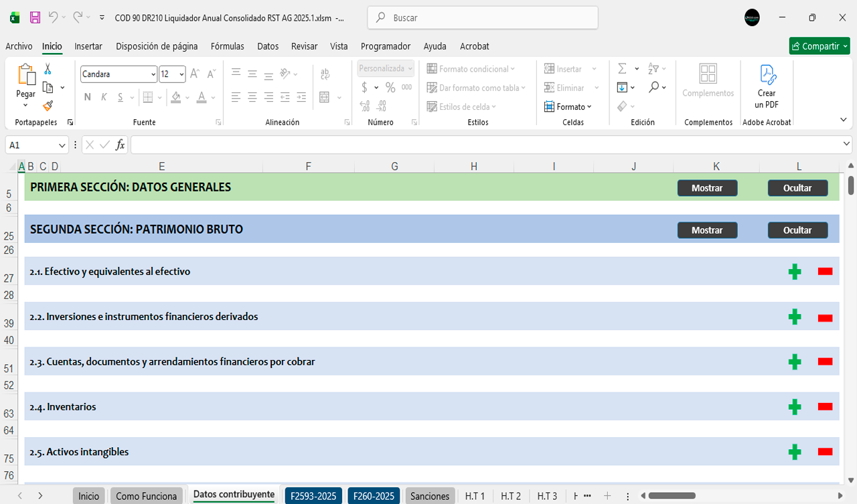
Task: Click the Create PDF Adobe Acrobat icon
Action: coord(767,87)
